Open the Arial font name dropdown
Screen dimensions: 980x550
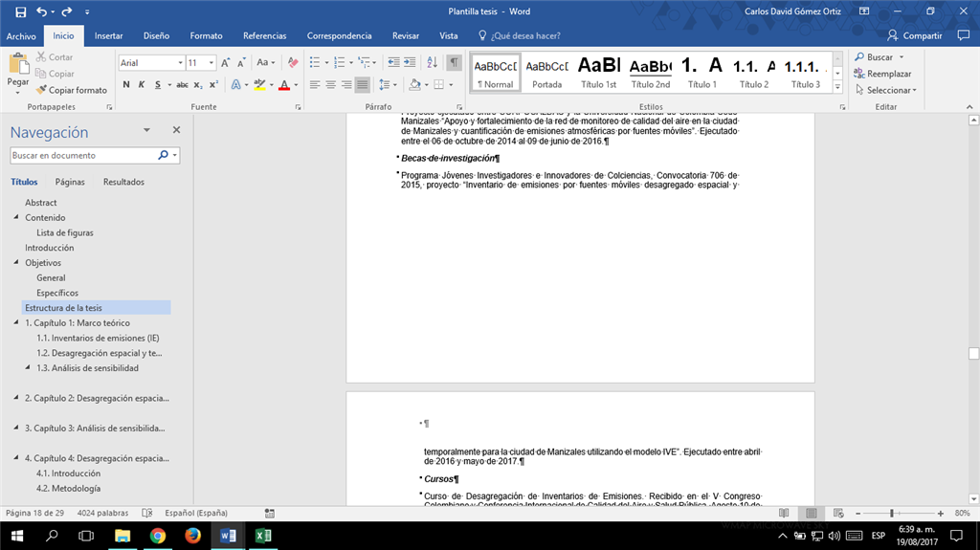(181, 62)
